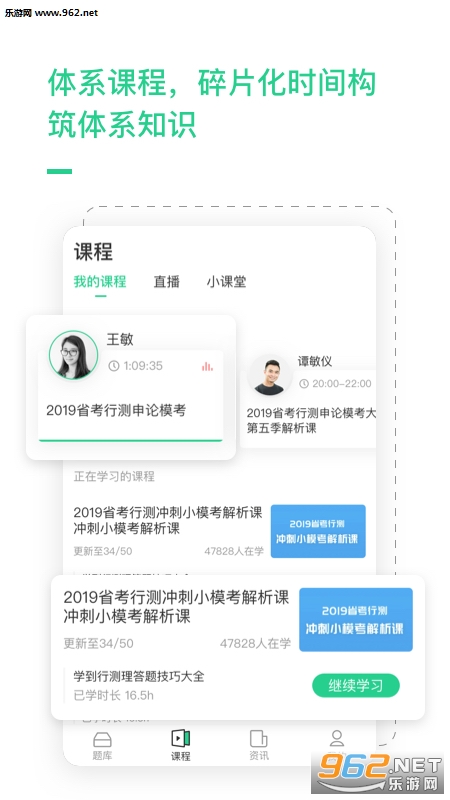Open the foreground blue 冲刺小模考解析课 thumbnail
The image size is (450, 800).
coord(356,619)
